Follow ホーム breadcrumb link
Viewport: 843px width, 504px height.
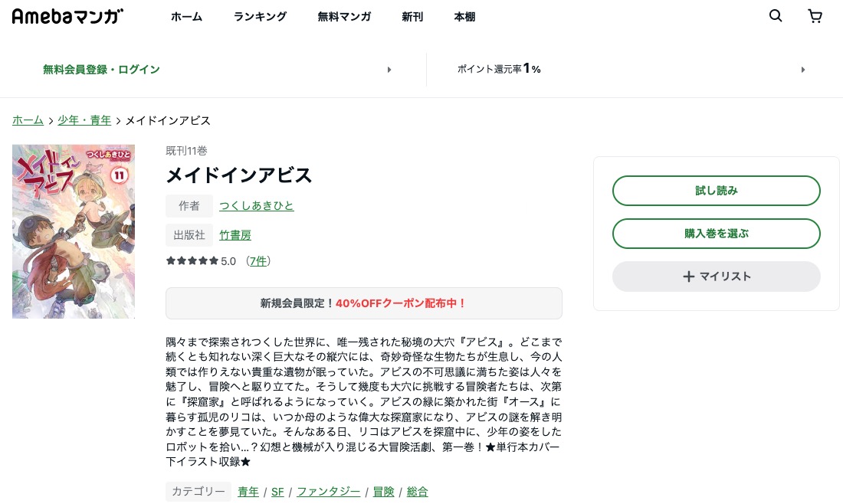[x=28, y=120]
